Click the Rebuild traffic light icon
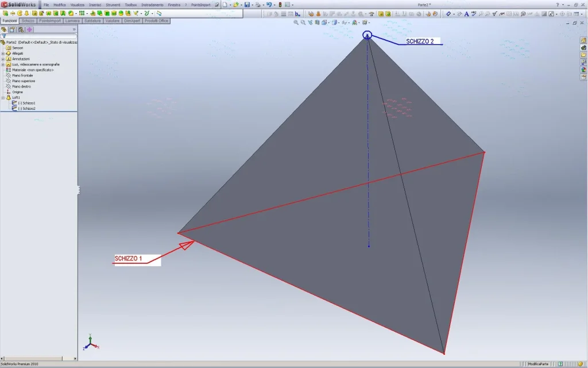 click(280, 5)
